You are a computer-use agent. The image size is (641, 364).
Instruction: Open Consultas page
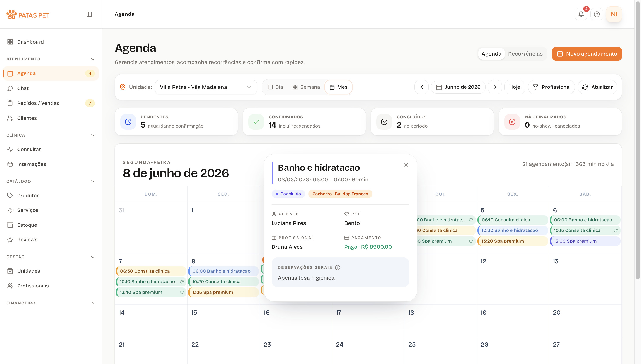pos(51,149)
